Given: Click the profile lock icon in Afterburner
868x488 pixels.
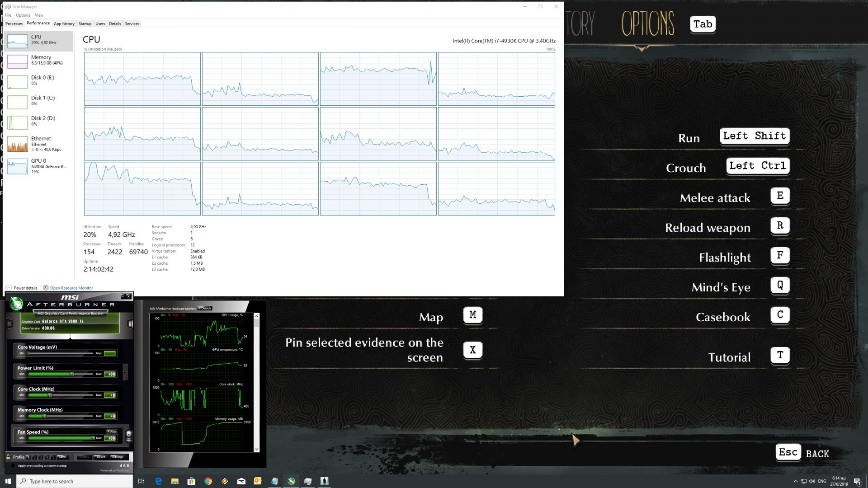Looking at the screenshot, I should pyautogui.click(x=9, y=457).
